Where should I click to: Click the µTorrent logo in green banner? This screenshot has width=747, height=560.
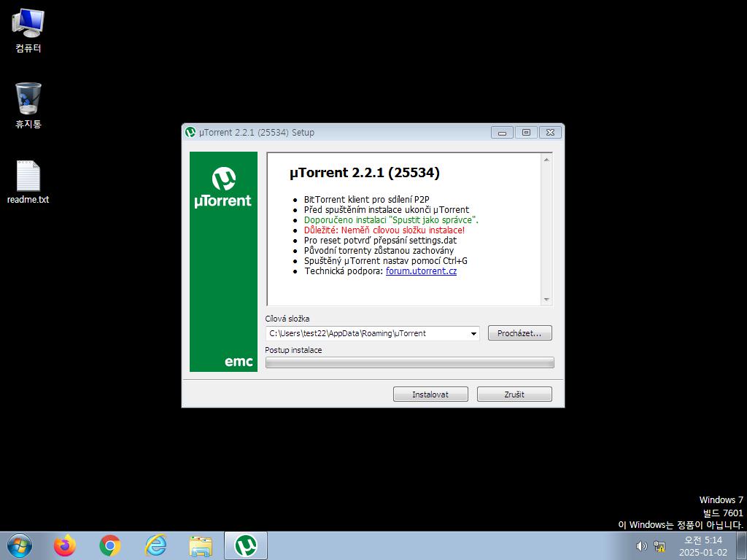tap(223, 187)
